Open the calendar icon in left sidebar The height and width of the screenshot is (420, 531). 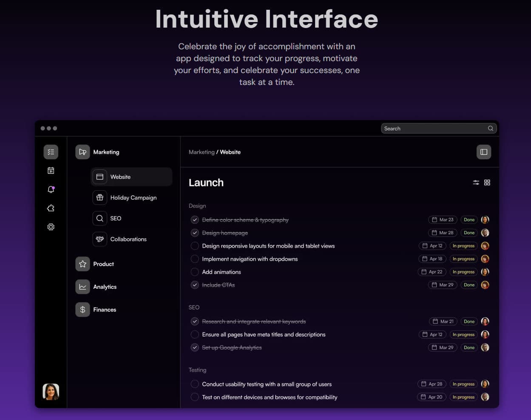(51, 171)
